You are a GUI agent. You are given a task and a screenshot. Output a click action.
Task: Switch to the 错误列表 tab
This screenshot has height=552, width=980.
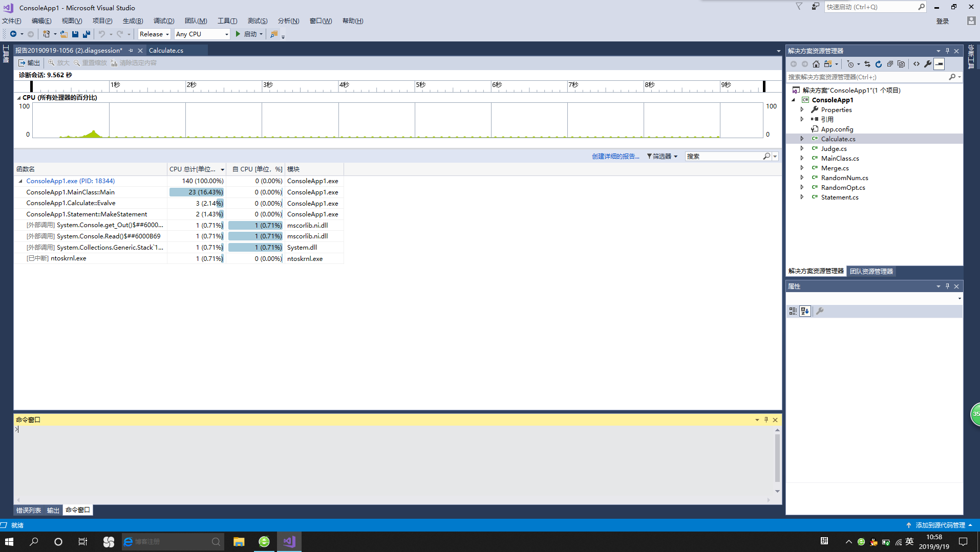coord(29,510)
